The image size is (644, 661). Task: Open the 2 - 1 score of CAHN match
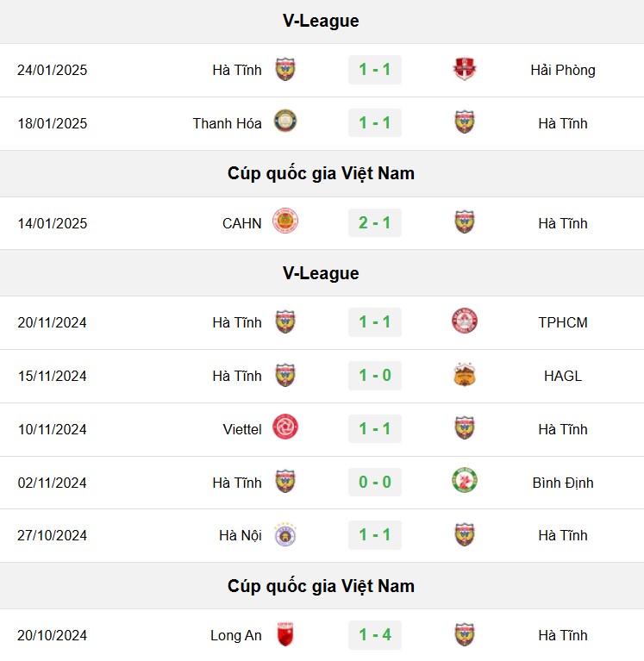pyautogui.click(x=375, y=222)
